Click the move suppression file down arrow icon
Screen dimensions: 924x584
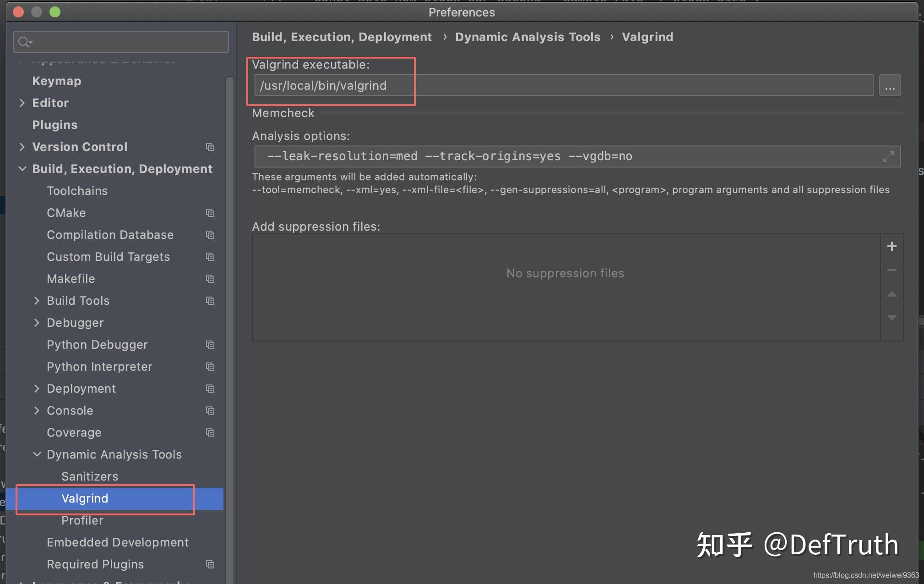[x=892, y=317]
